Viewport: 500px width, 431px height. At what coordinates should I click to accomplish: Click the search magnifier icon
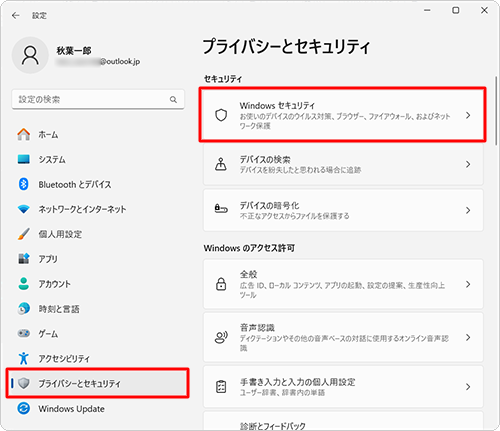[x=173, y=99]
